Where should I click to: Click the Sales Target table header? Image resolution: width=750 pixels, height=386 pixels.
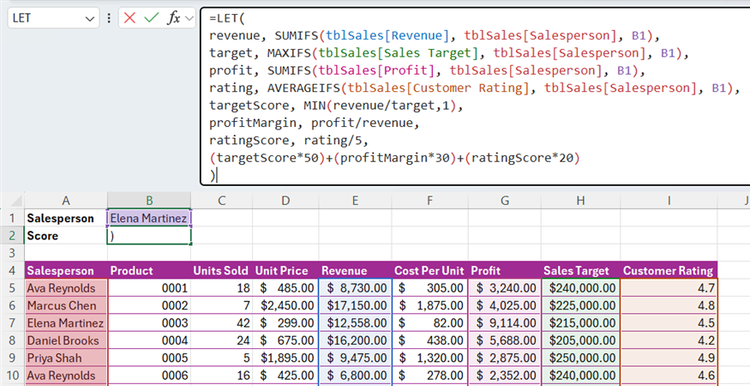click(580, 271)
